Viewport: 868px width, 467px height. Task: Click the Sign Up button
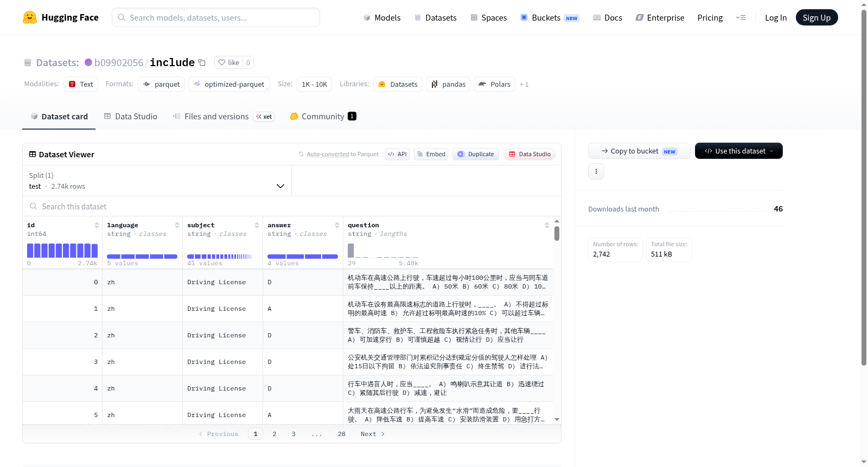click(x=816, y=17)
